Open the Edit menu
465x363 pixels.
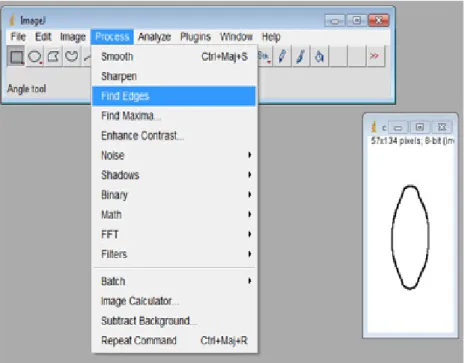(x=43, y=37)
